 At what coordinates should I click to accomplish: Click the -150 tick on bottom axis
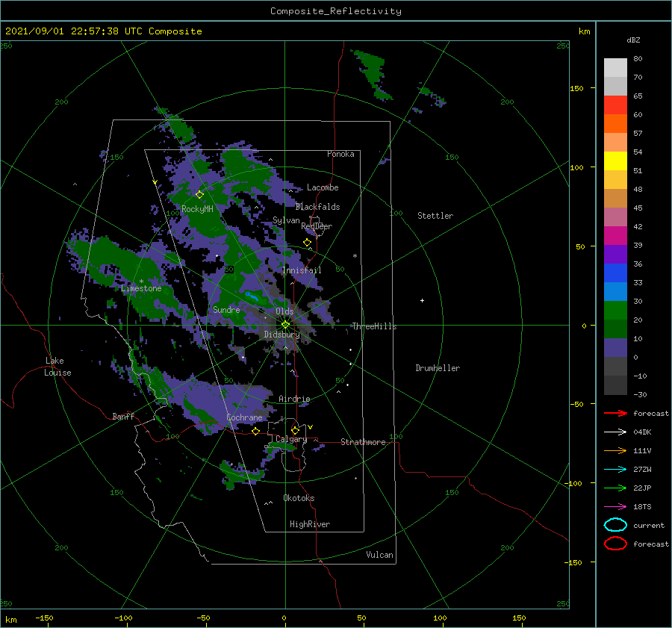pos(44,618)
